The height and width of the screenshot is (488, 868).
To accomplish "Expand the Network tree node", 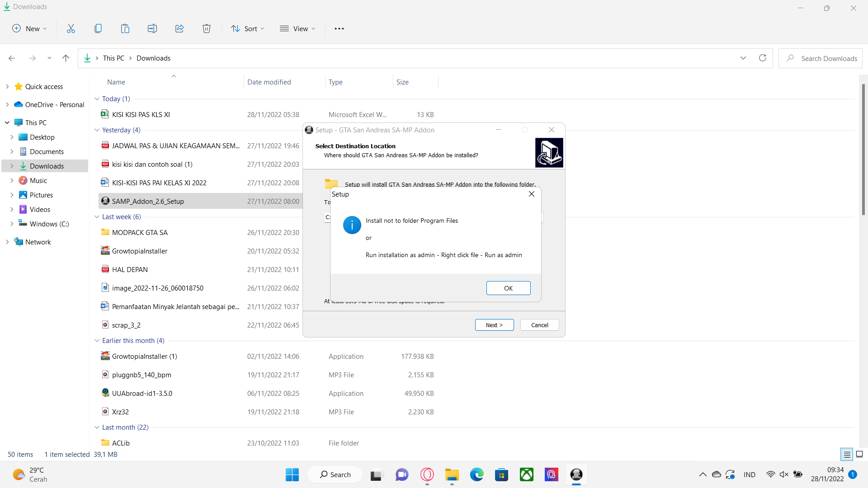I will (x=7, y=242).
